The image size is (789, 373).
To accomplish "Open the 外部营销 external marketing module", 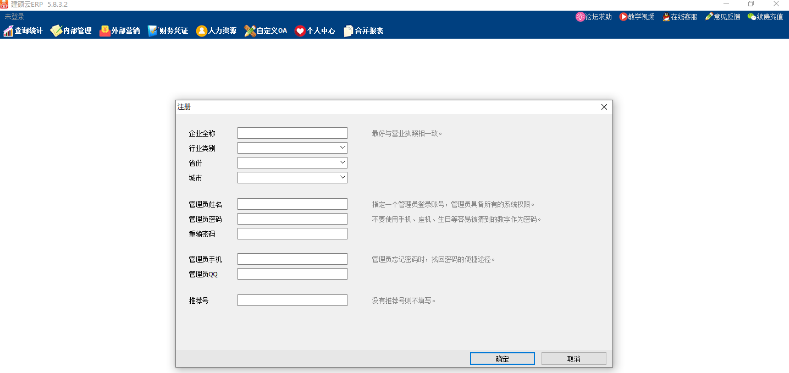I will [x=120, y=31].
